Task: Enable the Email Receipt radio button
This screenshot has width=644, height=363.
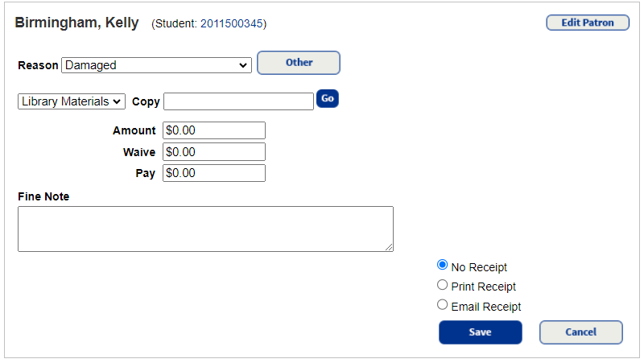Action: (x=442, y=305)
